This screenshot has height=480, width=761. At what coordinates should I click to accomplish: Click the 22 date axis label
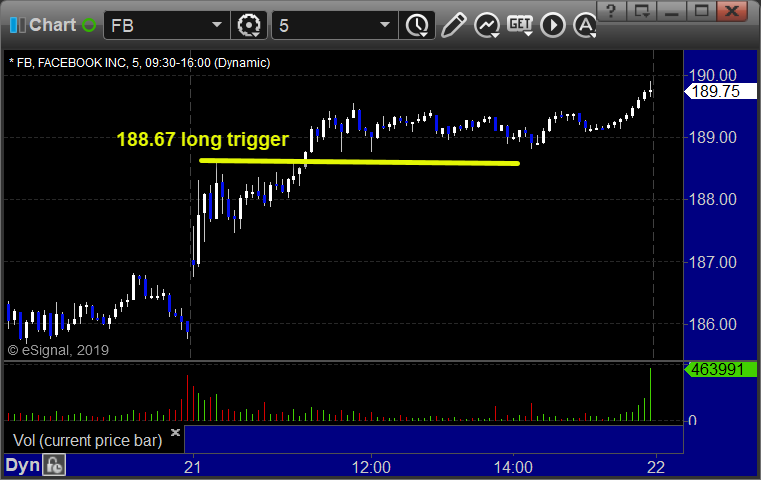[656, 467]
